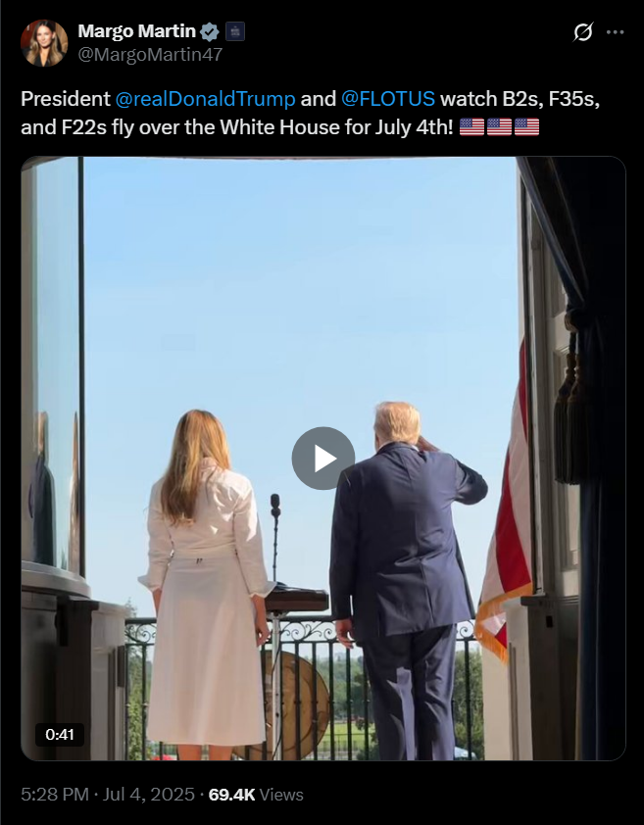Click the @MargoMartin47 handle
644x825 pixels.
(150, 55)
